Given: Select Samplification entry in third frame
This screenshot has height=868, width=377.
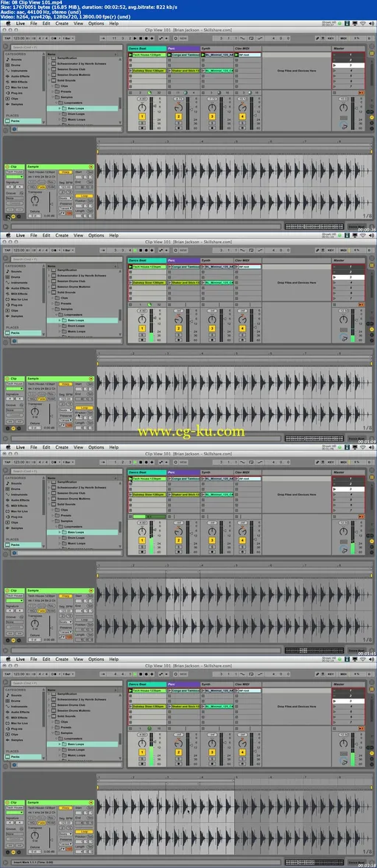Looking at the screenshot, I should coord(68,482).
